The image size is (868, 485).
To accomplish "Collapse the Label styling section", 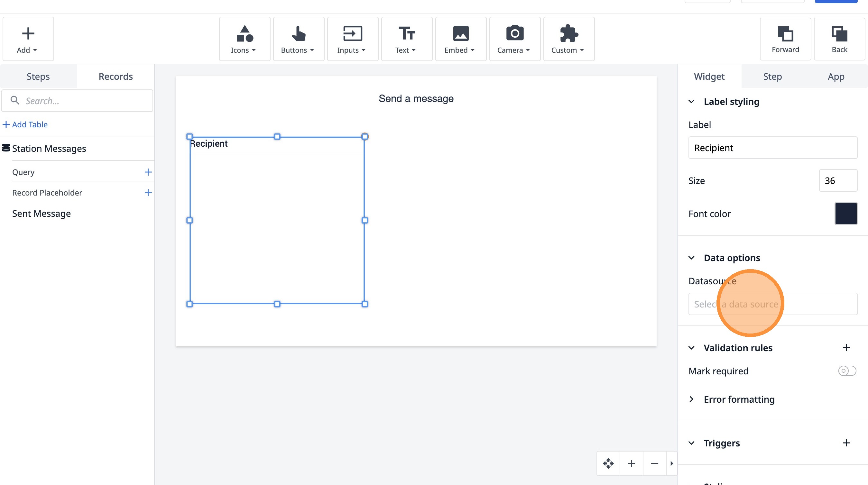I will point(691,101).
